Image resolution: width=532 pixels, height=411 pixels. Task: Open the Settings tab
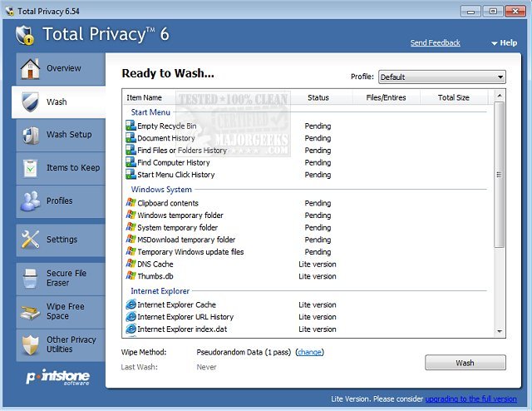coord(61,240)
